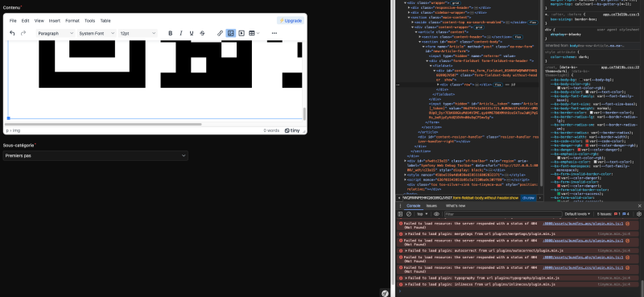
Task: Collapse the main-content section node
Action: tap(409, 18)
